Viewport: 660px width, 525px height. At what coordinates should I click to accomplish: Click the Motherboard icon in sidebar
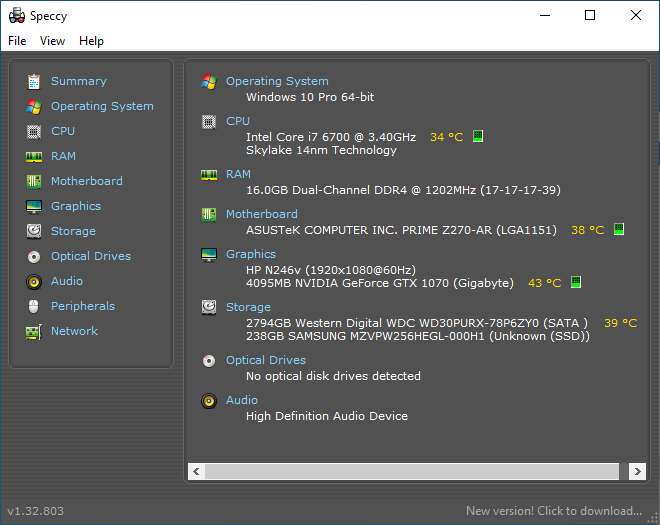tap(34, 181)
